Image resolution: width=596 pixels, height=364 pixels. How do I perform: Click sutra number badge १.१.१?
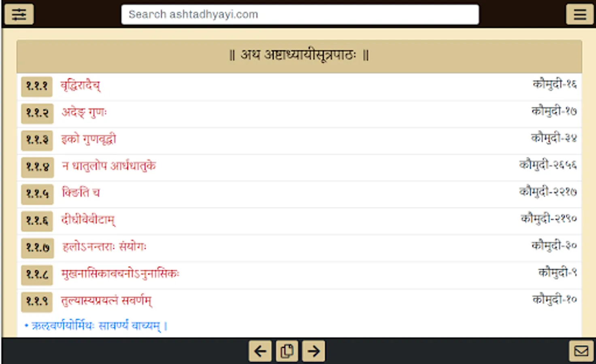click(36, 86)
